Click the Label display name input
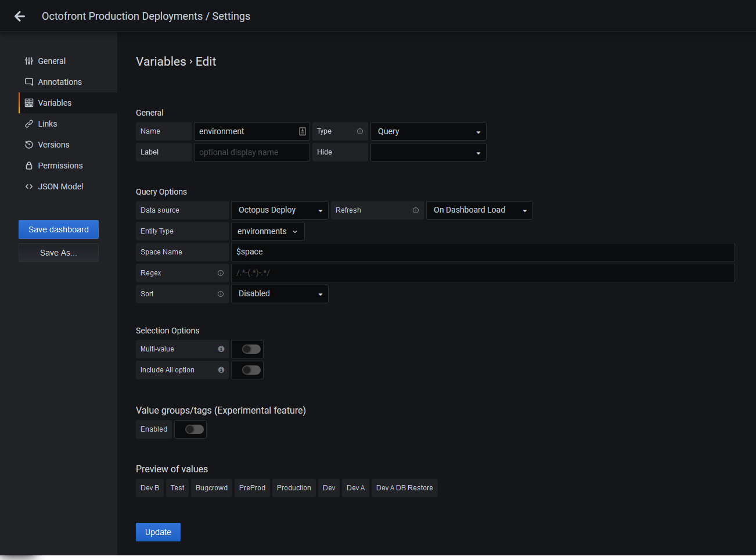 point(251,152)
